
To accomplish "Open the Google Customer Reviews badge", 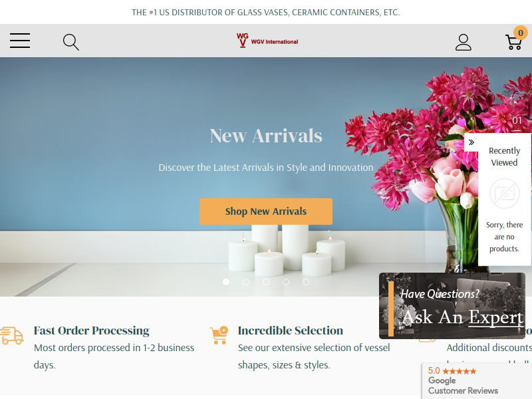I will click(x=477, y=380).
